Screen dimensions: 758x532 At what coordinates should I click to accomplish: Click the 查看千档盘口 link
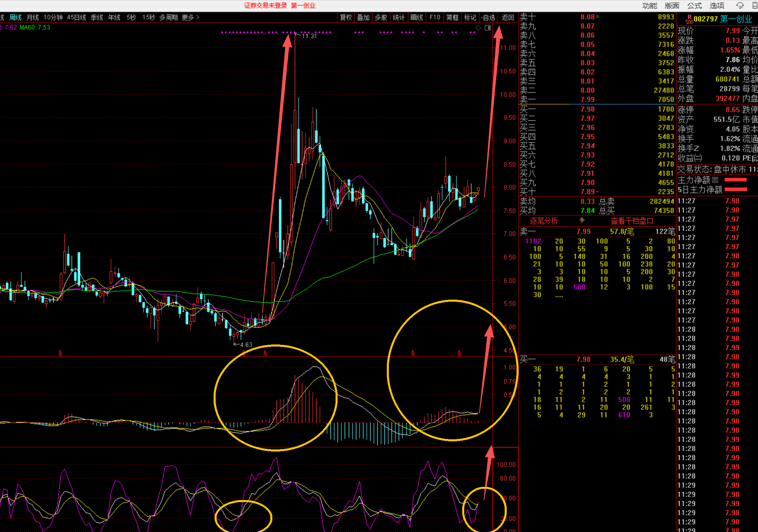632,221
